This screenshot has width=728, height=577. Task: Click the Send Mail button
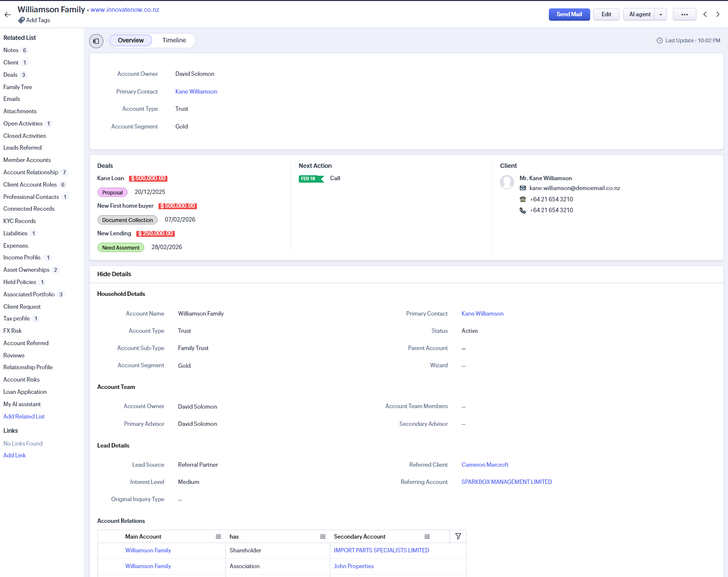tap(569, 14)
